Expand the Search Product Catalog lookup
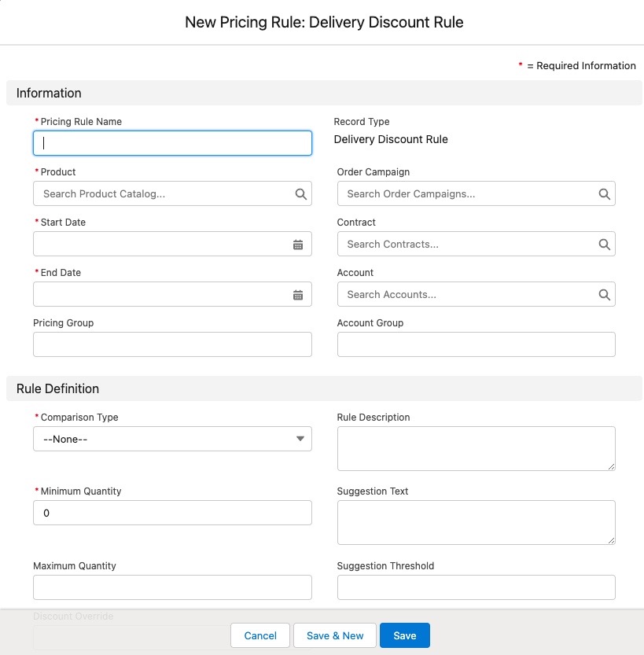 pyautogui.click(x=161, y=194)
